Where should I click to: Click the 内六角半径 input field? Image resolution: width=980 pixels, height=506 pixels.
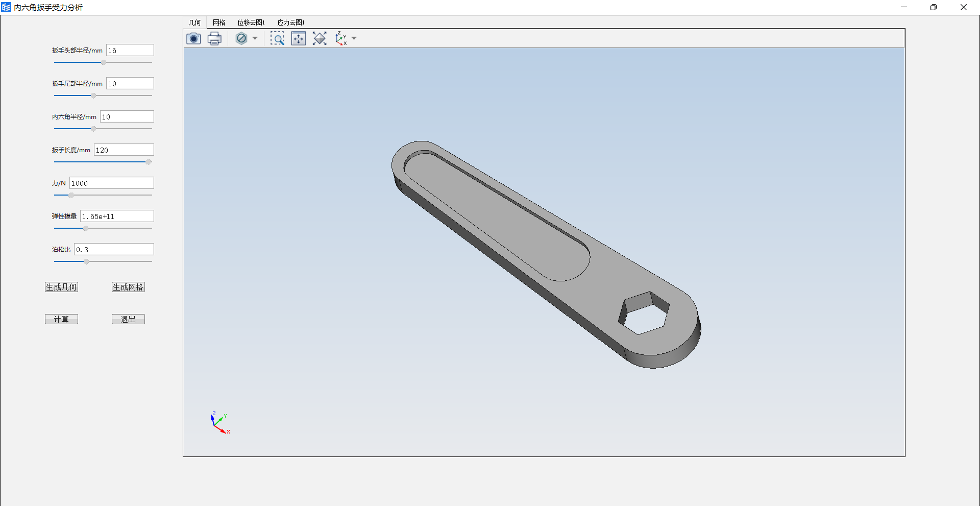click(127, 116)
